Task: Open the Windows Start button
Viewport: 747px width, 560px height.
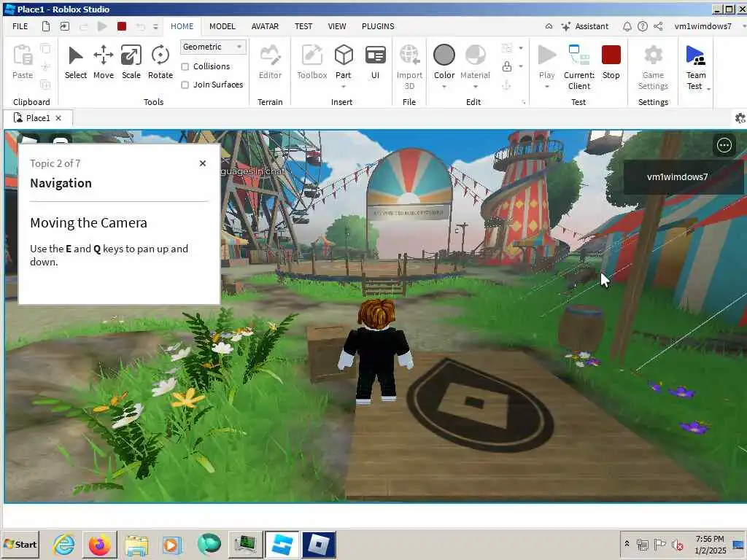Action: click(x=20, y=544)
